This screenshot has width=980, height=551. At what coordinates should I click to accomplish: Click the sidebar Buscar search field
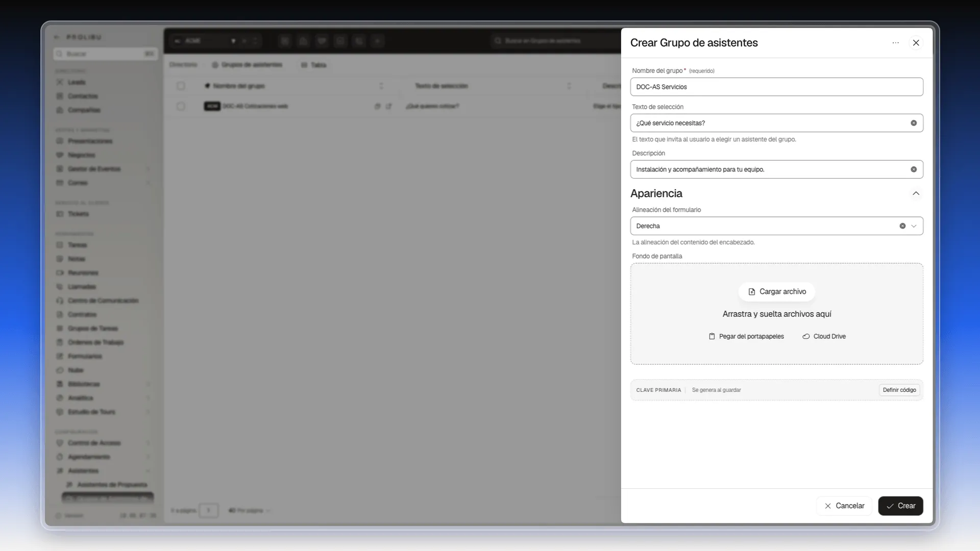[x=105, y=54]
